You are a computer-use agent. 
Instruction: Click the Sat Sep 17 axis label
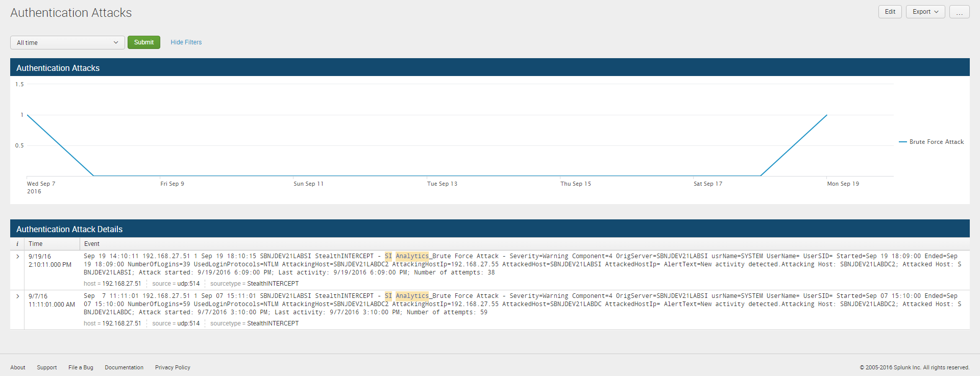[x=708, y=184]
